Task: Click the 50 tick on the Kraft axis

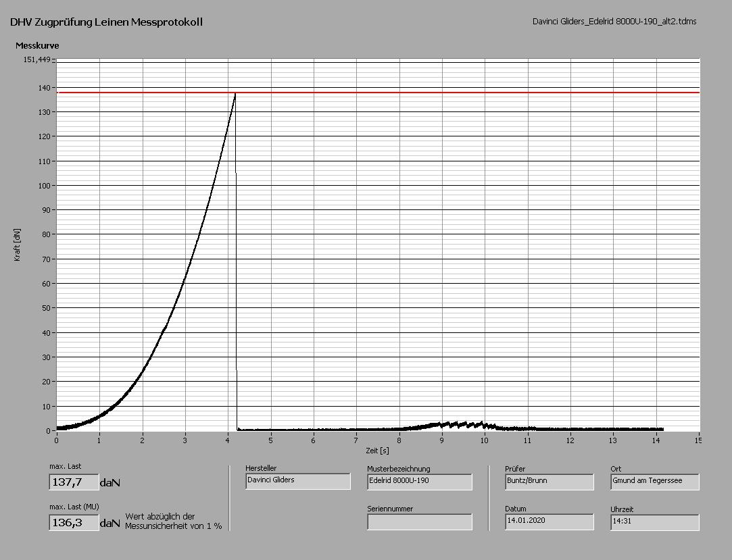Action: point(46,308)
